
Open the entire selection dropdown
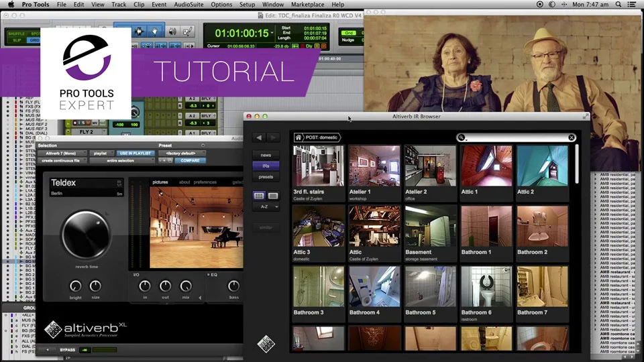coord(122,160)
